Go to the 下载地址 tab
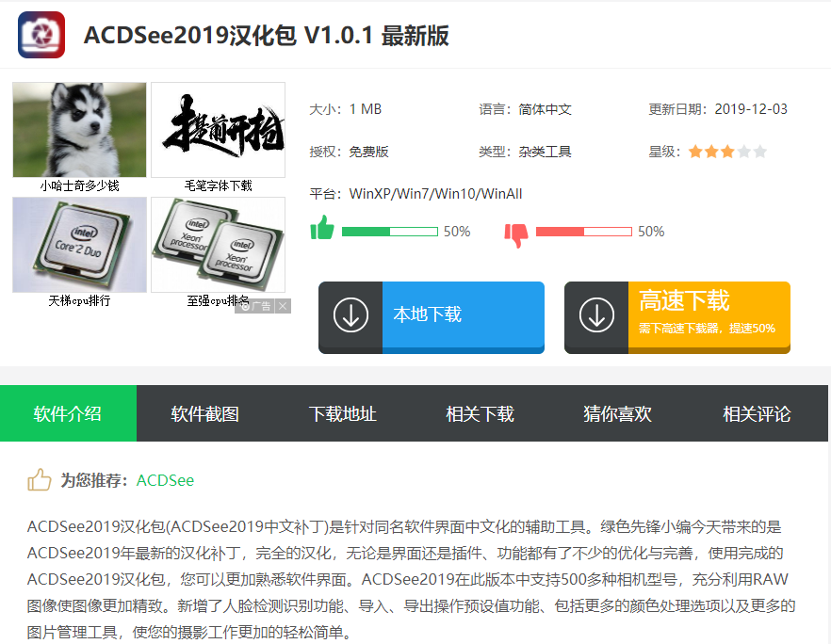Viewport: 831px width, 644px height. click(x=343, y=413)
